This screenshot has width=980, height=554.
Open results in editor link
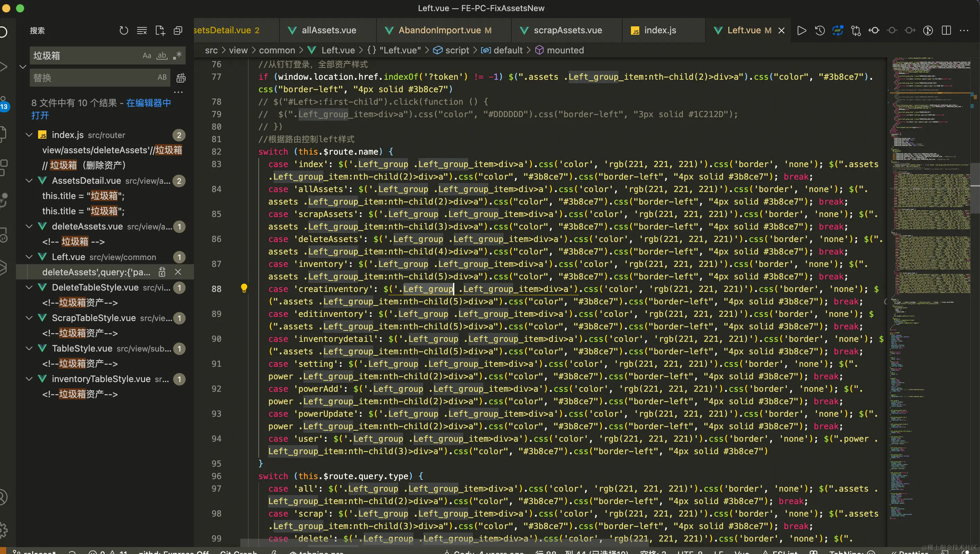[148, 103]
